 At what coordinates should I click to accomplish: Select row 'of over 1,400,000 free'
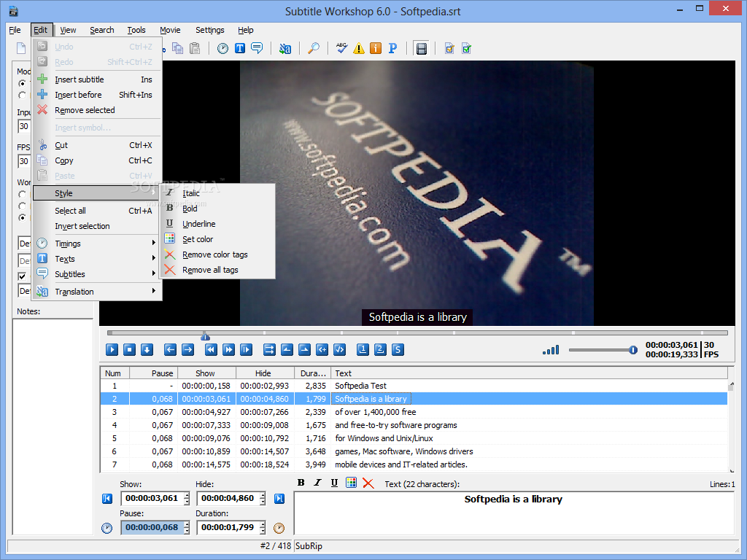pyautogui.click(x=414, y=412)
